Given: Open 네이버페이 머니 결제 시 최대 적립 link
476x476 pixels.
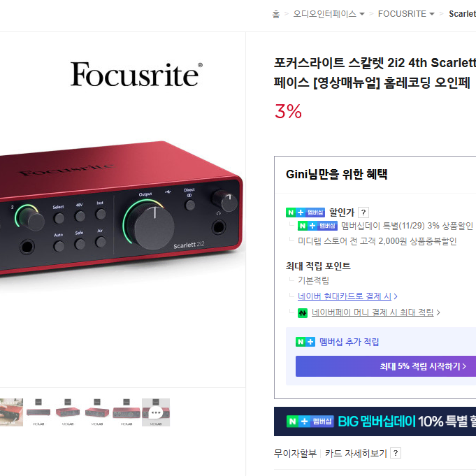Looking at the screenshot, I should 376,312.
